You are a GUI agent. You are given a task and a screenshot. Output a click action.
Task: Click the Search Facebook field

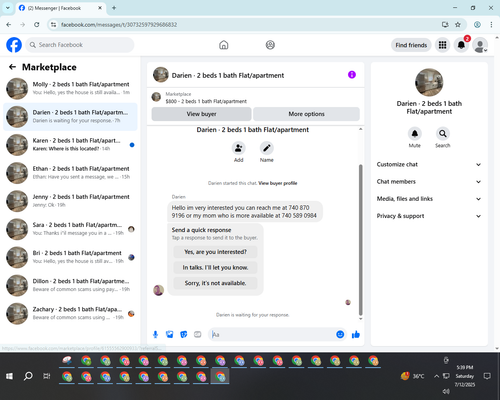pyautogui.click(x=80, y=45)
